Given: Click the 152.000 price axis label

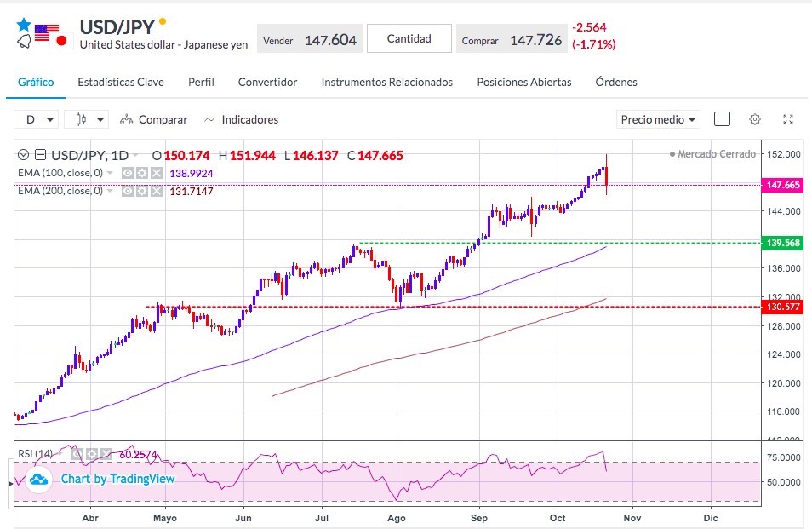Looking at the screenshot, I should point(784,154).
